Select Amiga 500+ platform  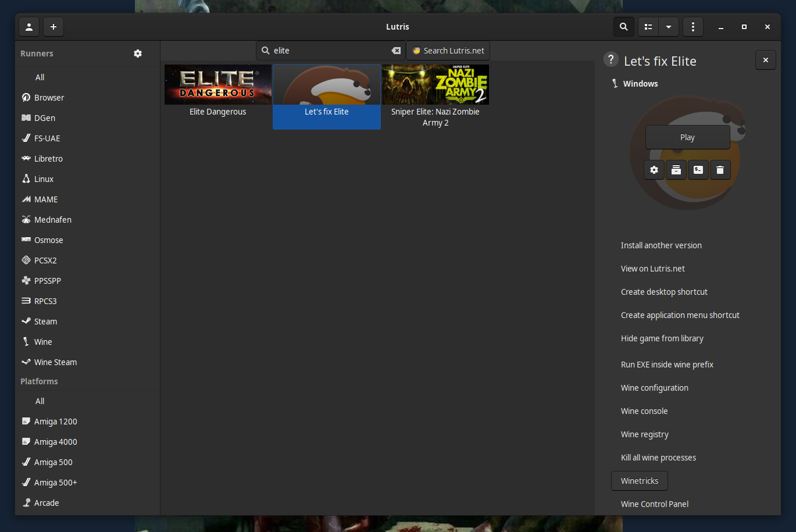pos(87,483)
